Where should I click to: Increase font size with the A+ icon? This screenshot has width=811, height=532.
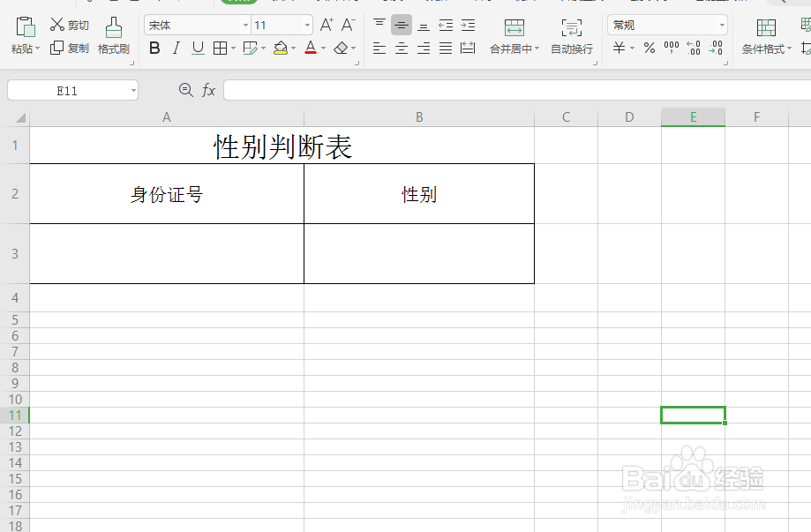click(x=327, y=25)
